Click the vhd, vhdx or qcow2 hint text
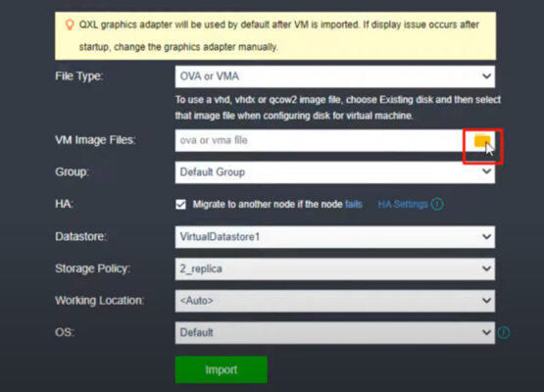The width and height of the screenshot is (544, 392). [338, 108]
